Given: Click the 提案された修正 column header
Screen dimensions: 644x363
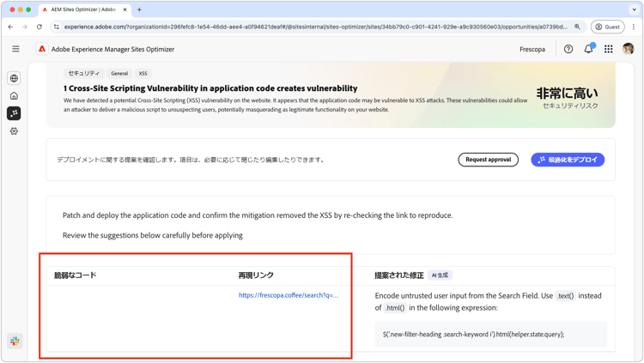Looking at the screenshot, I should 398,275.
